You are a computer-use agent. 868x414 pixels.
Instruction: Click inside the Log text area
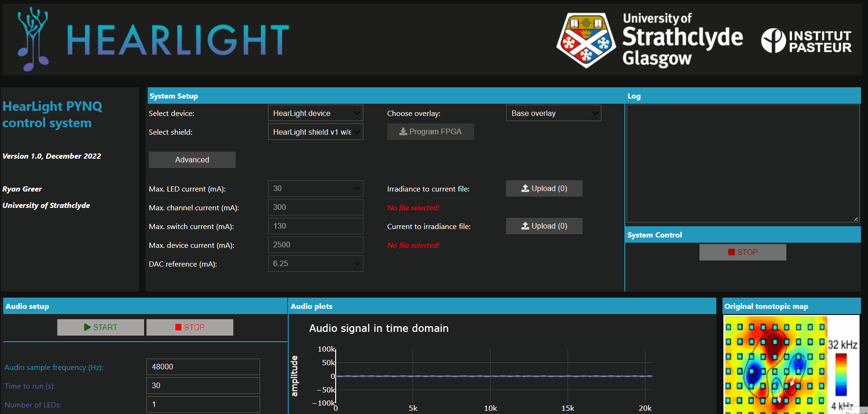click(x=743, y=163)
